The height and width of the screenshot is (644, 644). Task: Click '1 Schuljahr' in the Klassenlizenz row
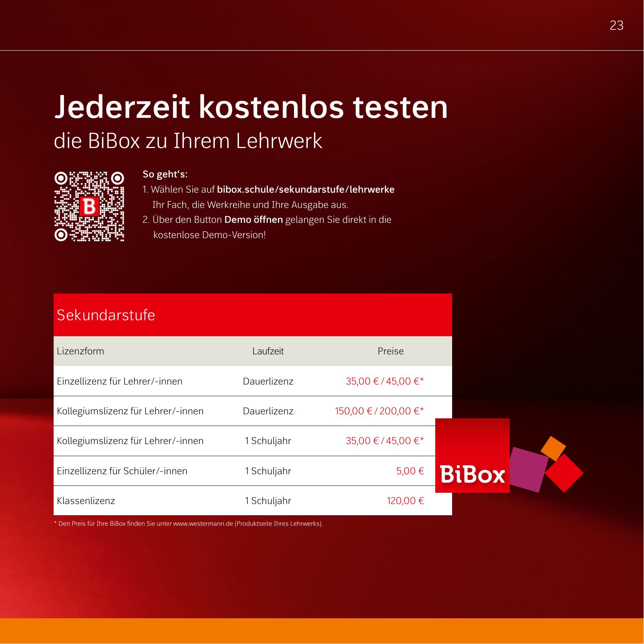point(268,501)
